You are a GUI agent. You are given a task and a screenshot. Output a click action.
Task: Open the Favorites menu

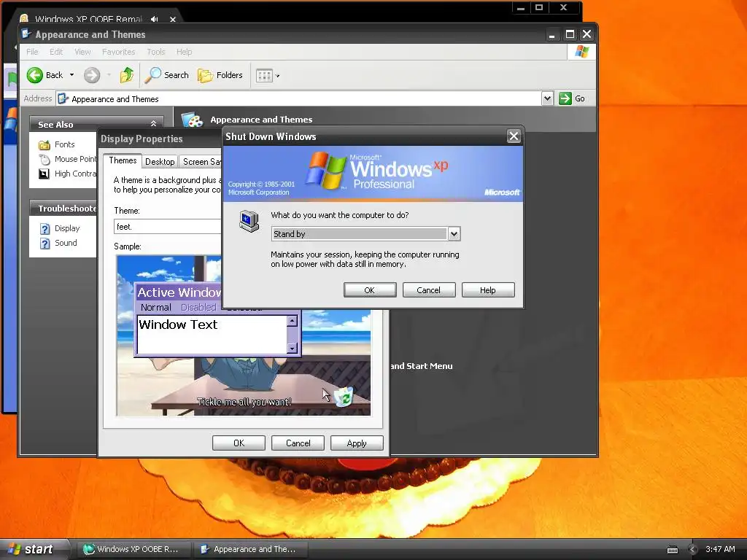click(x=119, y=52)
